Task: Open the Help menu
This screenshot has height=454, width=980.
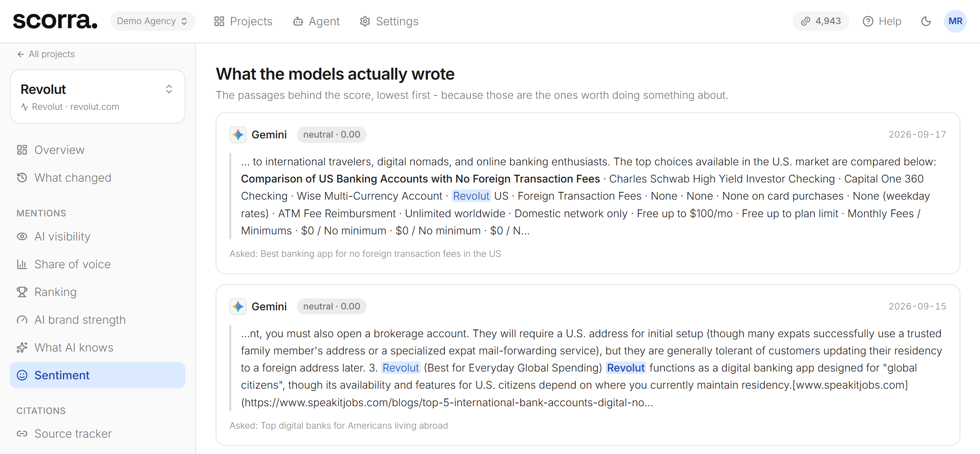Action: click(x=882, y=21)
